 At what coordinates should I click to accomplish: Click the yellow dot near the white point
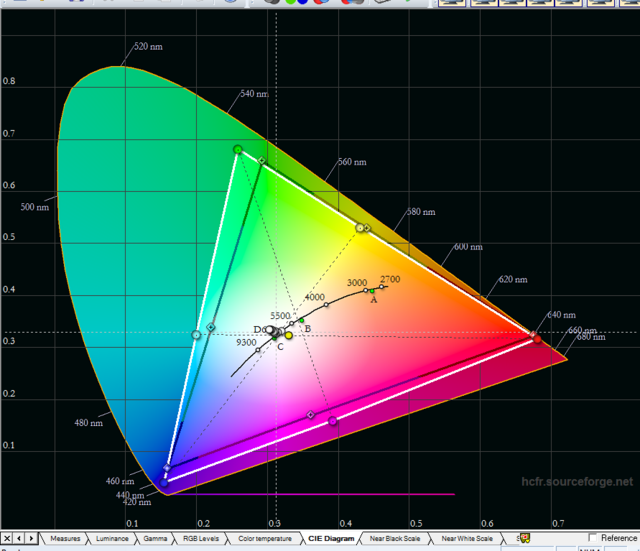click(x=289, y=335)
